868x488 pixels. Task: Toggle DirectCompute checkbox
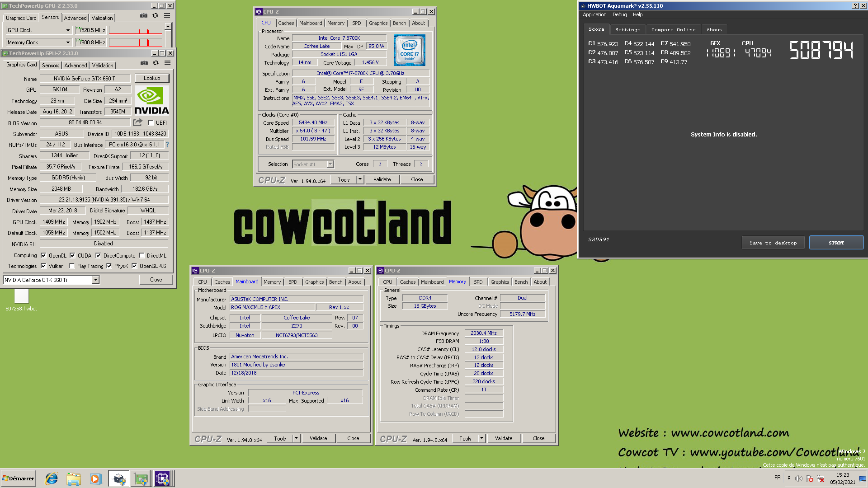click(x=98, y=255)
